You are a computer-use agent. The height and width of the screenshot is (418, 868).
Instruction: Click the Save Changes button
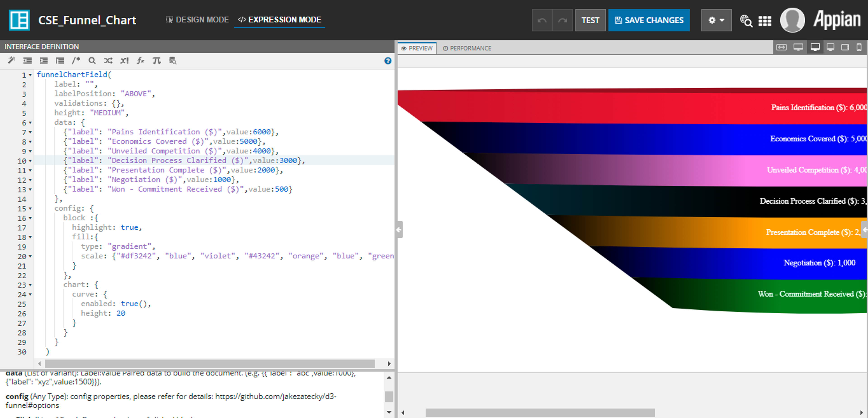pyautogui.click(x=649, y=20)
